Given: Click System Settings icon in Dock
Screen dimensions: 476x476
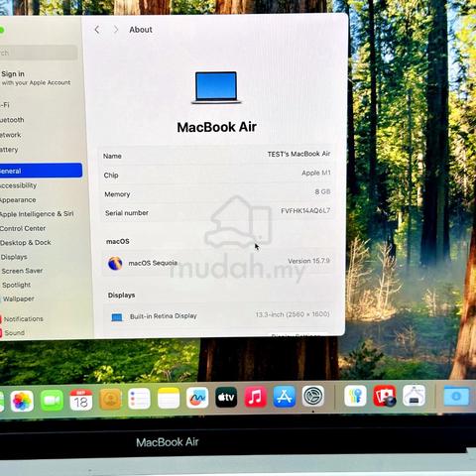Looking at the screenshot, I should (x=313, y=396).
